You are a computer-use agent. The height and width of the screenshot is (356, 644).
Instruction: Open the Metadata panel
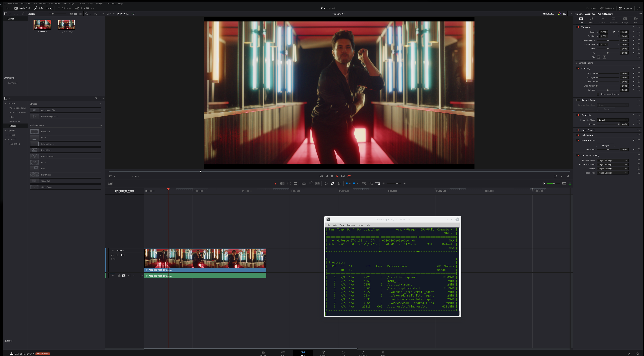[607, 8]
